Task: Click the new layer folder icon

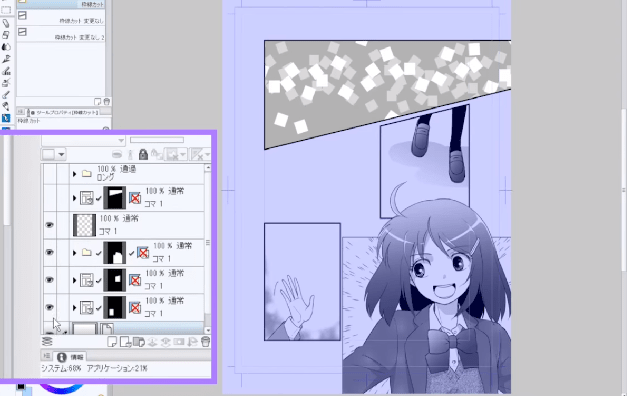Action: coord(139,342)
